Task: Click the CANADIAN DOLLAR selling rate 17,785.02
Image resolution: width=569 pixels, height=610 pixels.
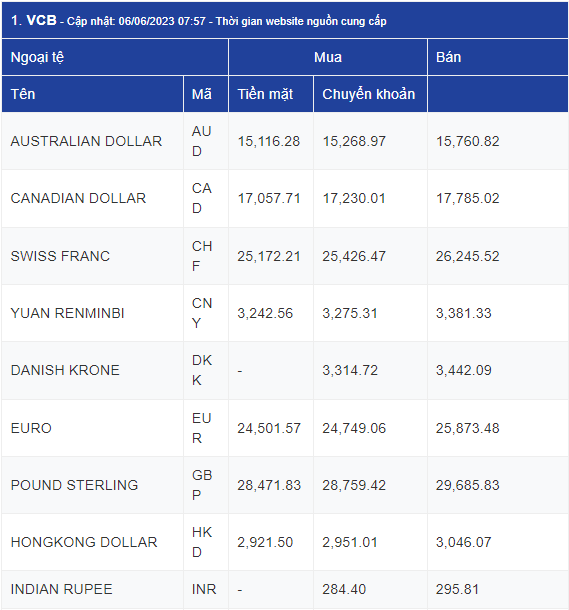Action: pos(467,198)
